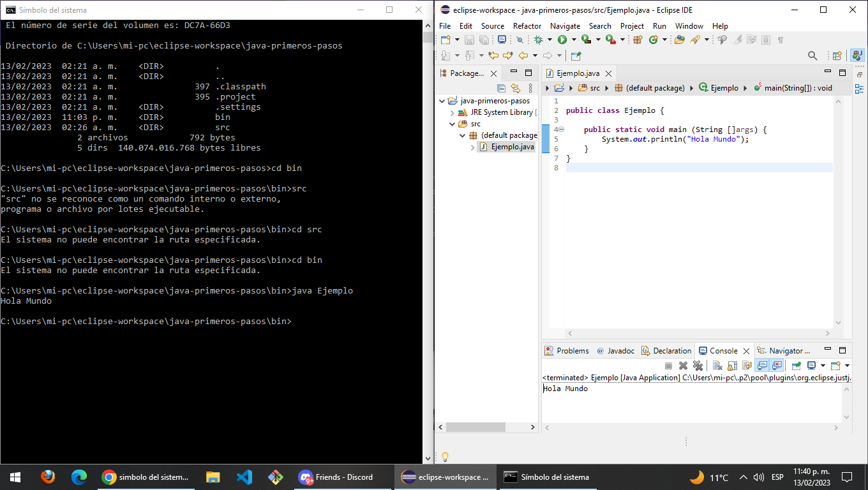Viewport: 868px width, 490px height.
Task: Expand the JRE System Library node
Action: click(x=452, y=112)
